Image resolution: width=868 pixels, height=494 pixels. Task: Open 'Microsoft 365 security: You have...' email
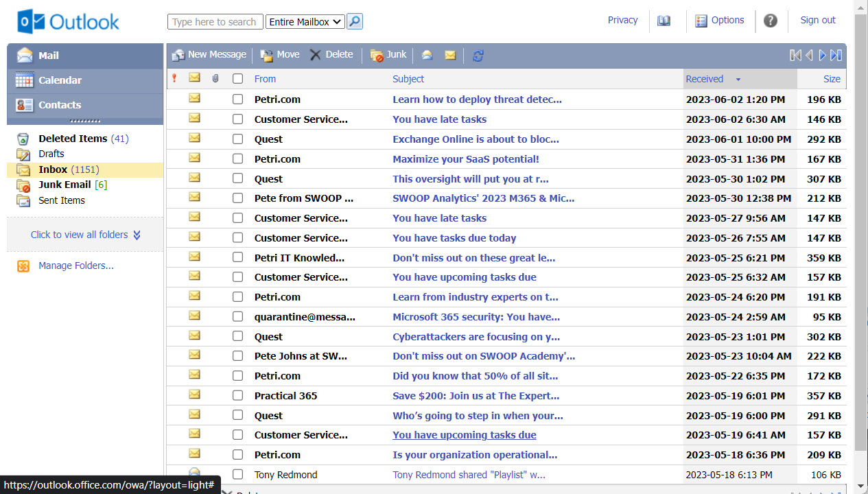point(476,317)
